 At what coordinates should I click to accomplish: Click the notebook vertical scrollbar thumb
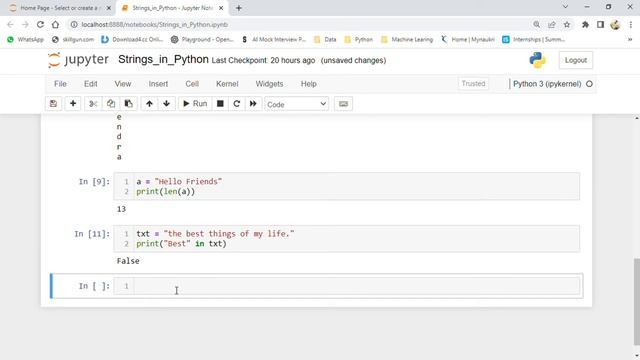click(x=636, y=302)
